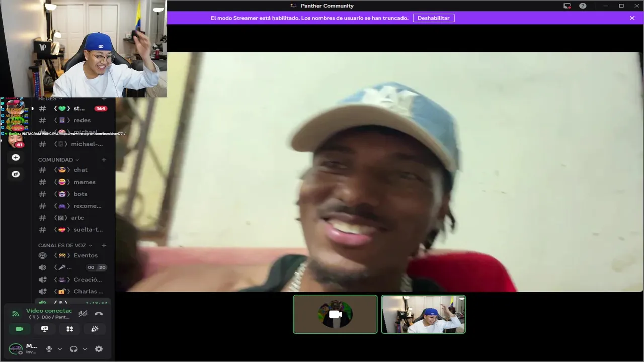Image resolution: width=644 pixels, height=362 pixels.
Task: Join the Charlas ... voice channel
Action: [x=73, y=291]
